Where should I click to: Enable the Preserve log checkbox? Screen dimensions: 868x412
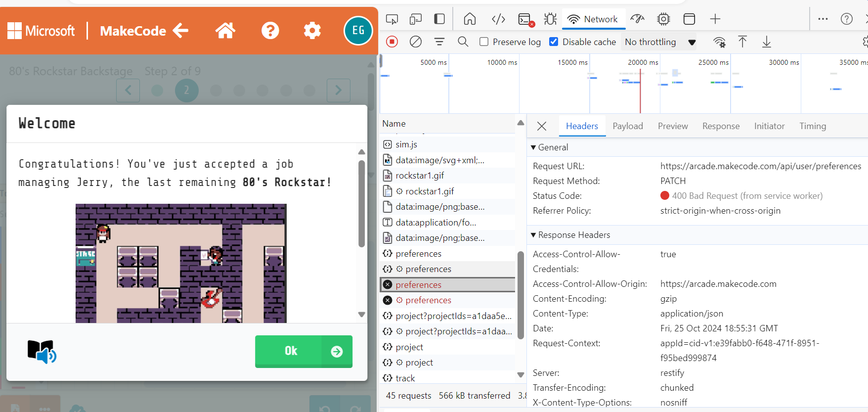[x=484, y=42]
